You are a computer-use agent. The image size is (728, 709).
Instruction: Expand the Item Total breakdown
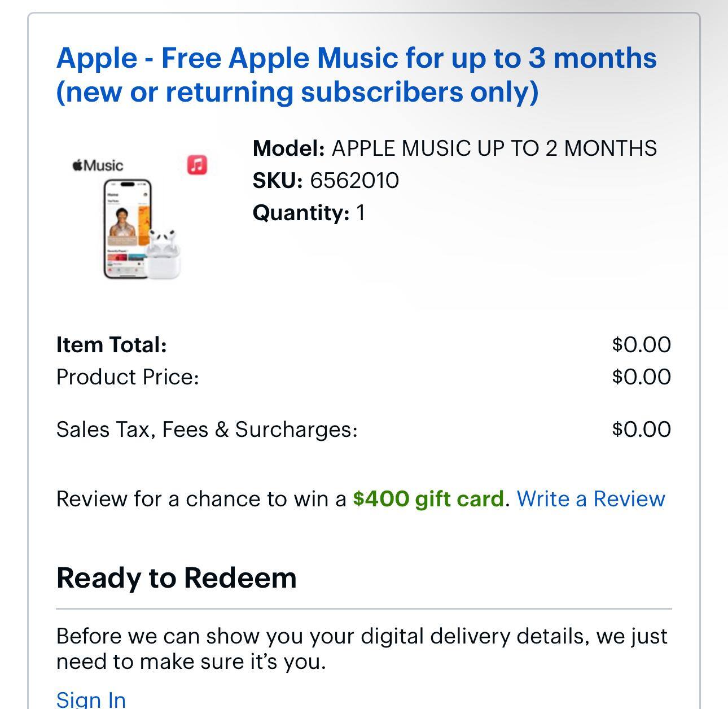(x=111, y=344)
